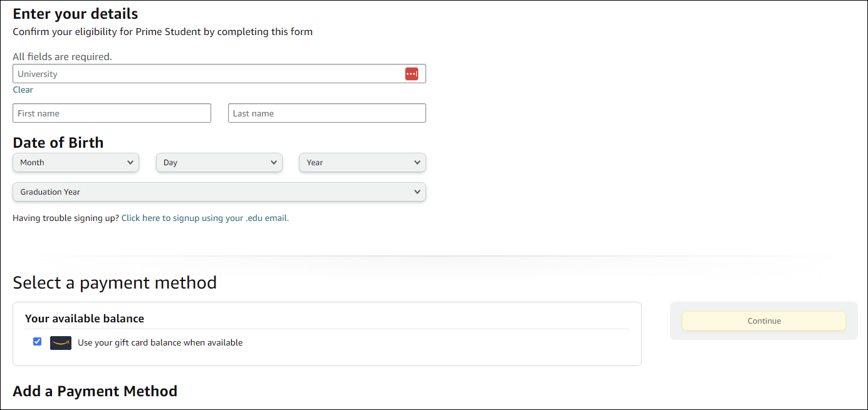Screen dimensions: 868x410
Task: Open the birth Year dropdown
Action: point(362,163)
